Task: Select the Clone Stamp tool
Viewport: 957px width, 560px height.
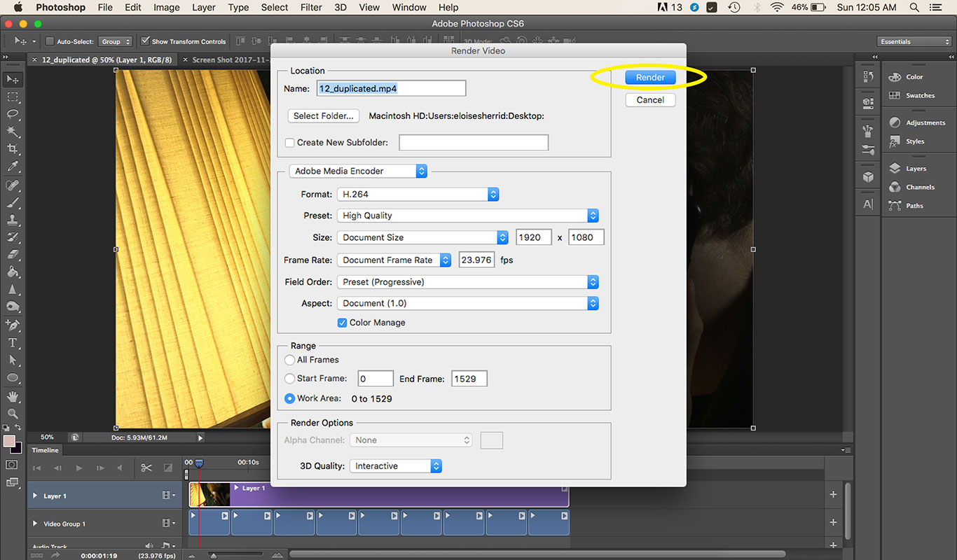Action: (13, 220)
